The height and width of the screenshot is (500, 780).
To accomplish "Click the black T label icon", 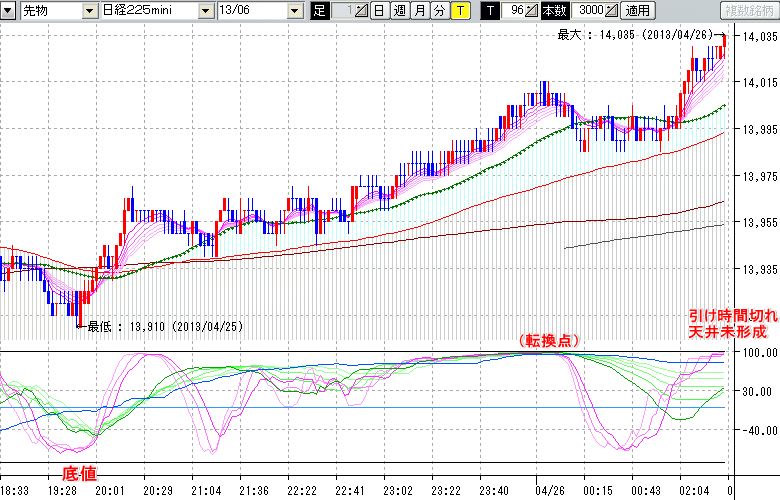I will (489, 11).
